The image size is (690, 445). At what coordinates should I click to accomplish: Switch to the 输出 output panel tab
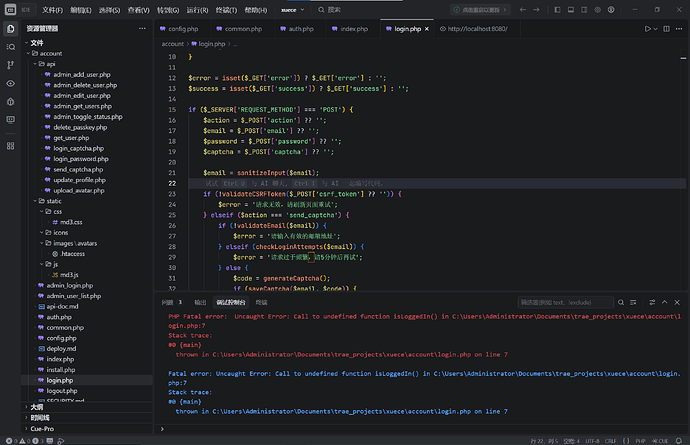[200, 302]
